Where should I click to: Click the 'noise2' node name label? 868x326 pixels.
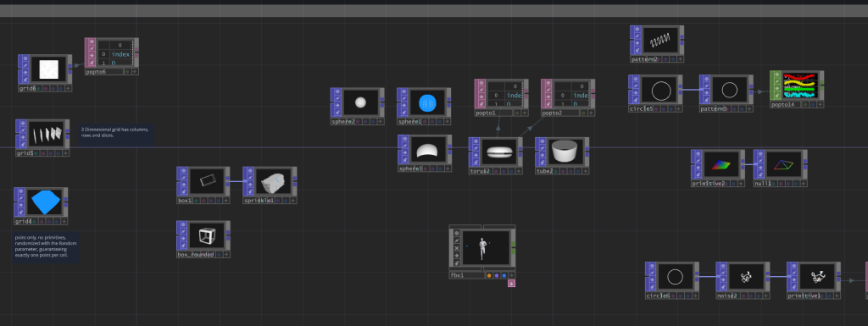[727, 296]
